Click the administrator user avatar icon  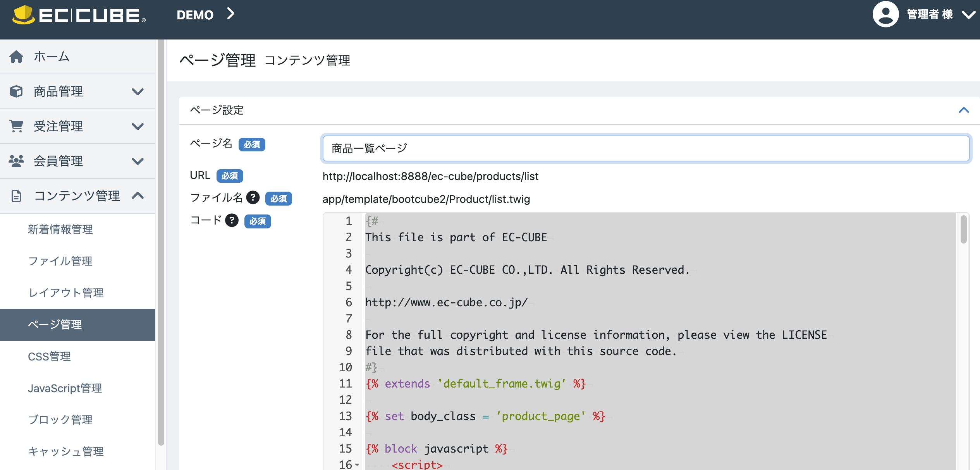(x=885, y=14)
